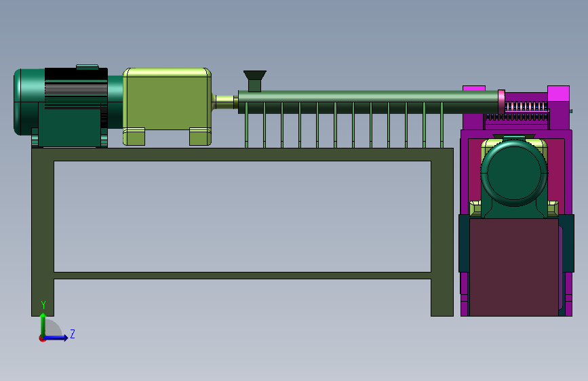The height and width of the screenshot is (381, 588).
Task: Select the long green extruder barrel
Action: pos(368,102)
